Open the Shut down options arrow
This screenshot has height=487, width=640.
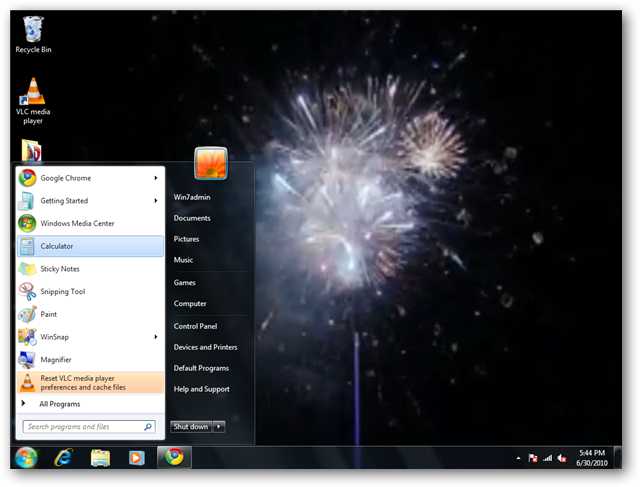pos(219,427)
